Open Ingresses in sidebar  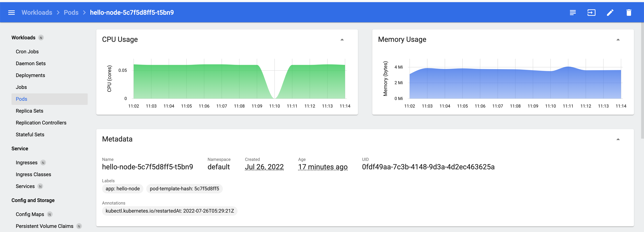(x=26, y=163)
